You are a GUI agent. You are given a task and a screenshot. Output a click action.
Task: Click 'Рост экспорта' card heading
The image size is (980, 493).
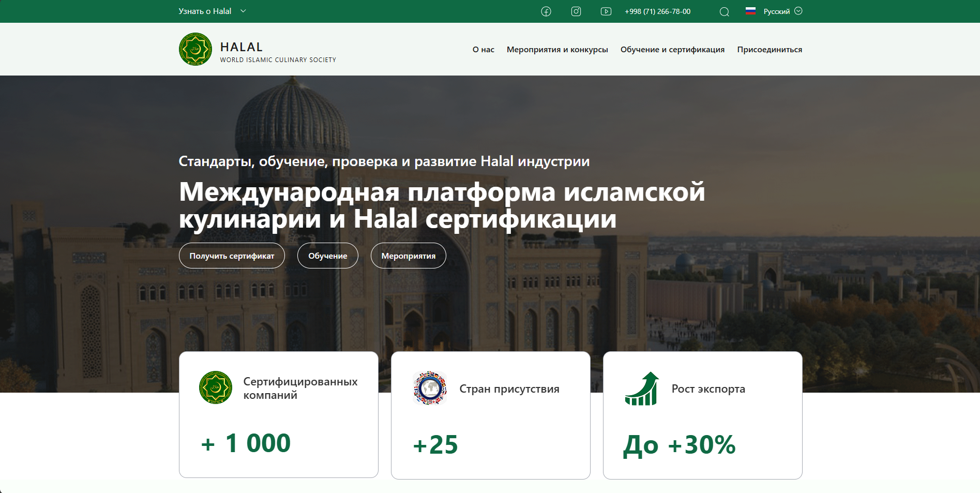click(x=708, y=389)
